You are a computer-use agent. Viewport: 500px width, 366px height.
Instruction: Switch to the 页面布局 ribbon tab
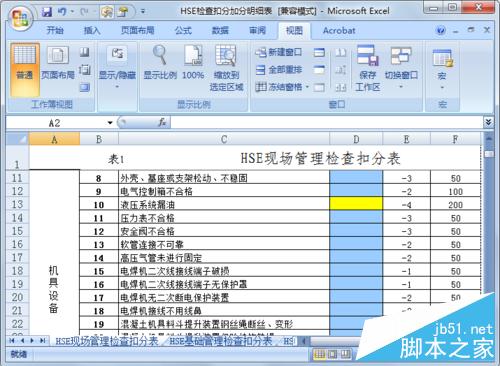click(x=137, y=30)
